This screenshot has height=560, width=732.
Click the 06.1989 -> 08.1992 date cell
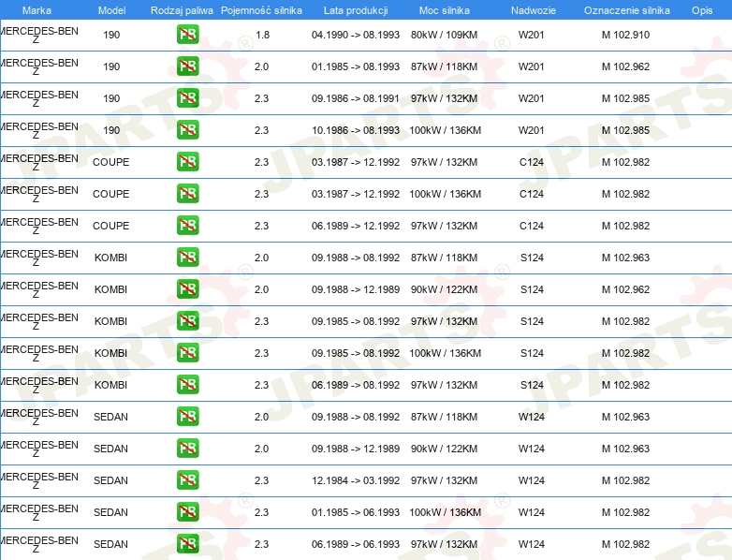(356, 385)
